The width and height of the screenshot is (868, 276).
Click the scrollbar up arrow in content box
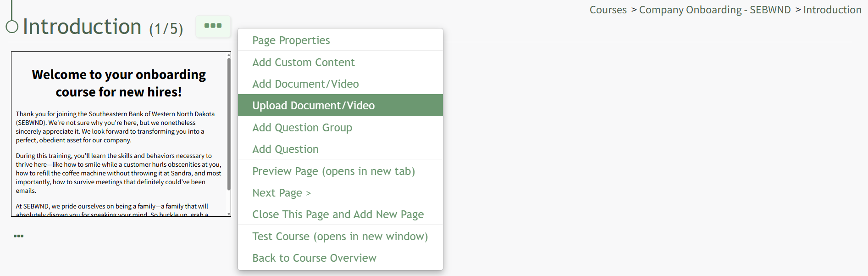[x=229, y=55]
